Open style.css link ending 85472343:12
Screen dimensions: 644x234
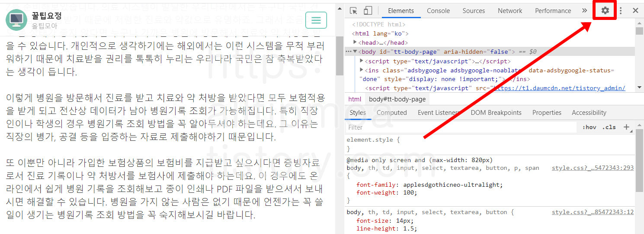click(593, 212)
